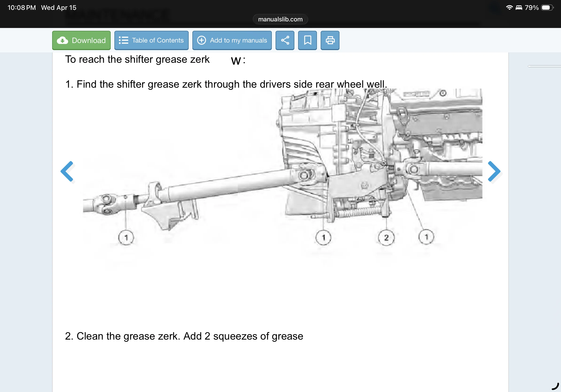Viewport: 561px width, 392px height.
Task: Click the green Download button
Action: coord(81,40)
